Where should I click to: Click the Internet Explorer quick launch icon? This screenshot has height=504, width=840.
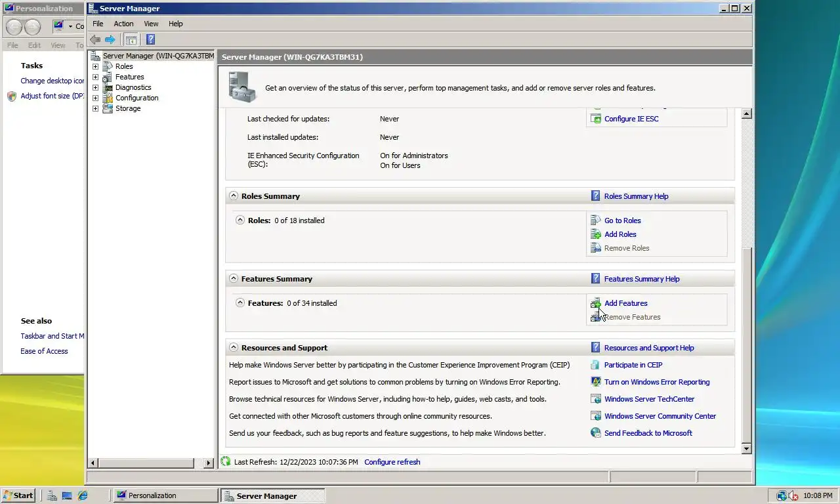coord(83,495)
